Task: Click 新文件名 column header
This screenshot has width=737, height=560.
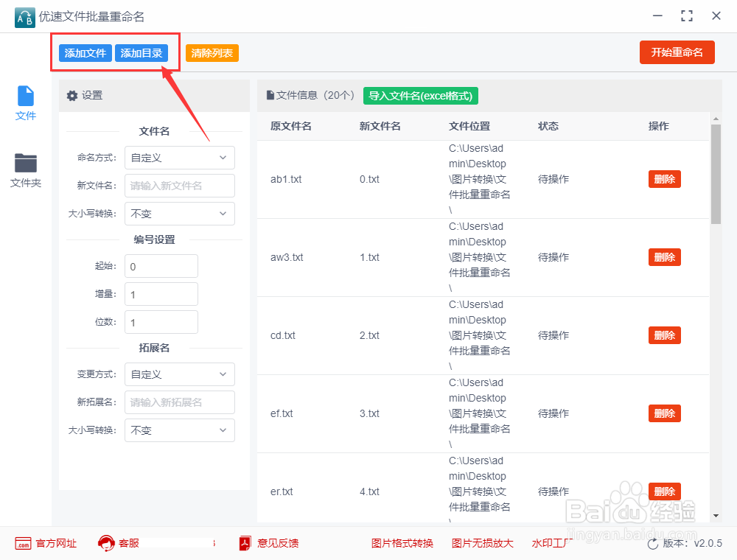Action: (x=380, y=126)
